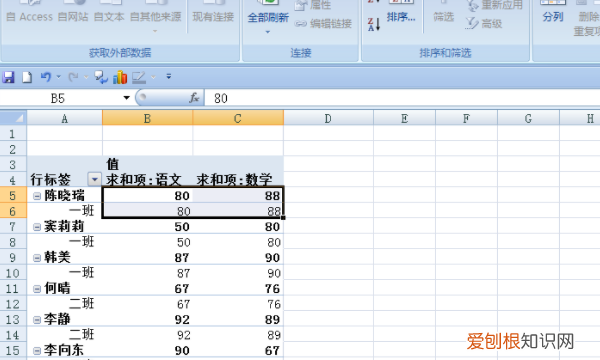The height and width of the screenshot is (360, 600).
Task: Select column A header
Action: point(64,118)
